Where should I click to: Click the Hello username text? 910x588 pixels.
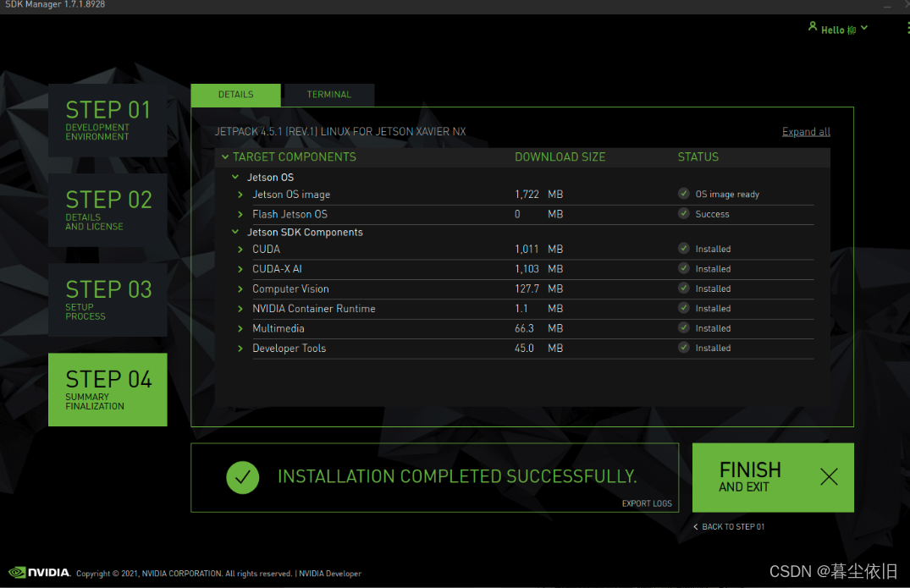838,30
